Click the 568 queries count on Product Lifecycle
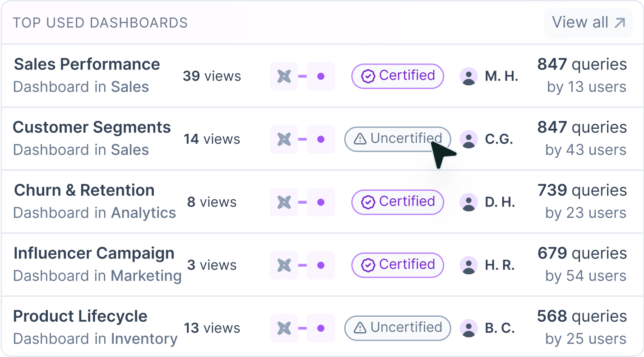This screenshot has width=644, height=357. tap(581, 316)
